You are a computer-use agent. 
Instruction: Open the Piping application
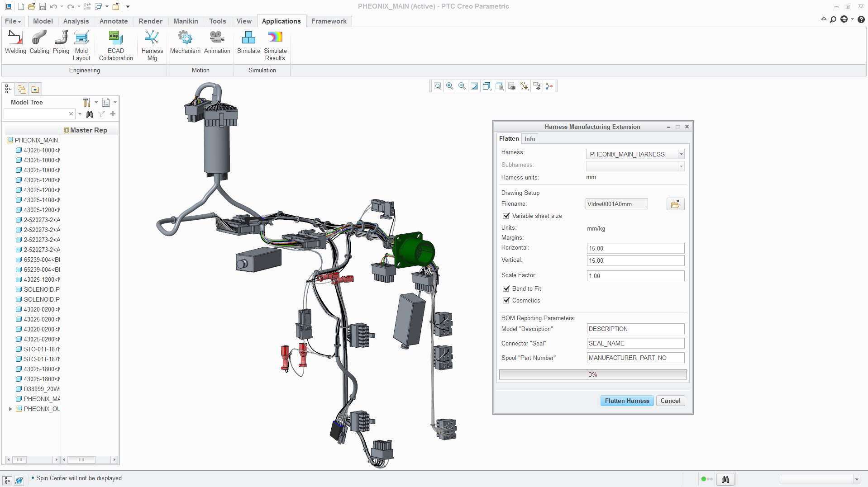pyautogui.click(x=61, y=43)
